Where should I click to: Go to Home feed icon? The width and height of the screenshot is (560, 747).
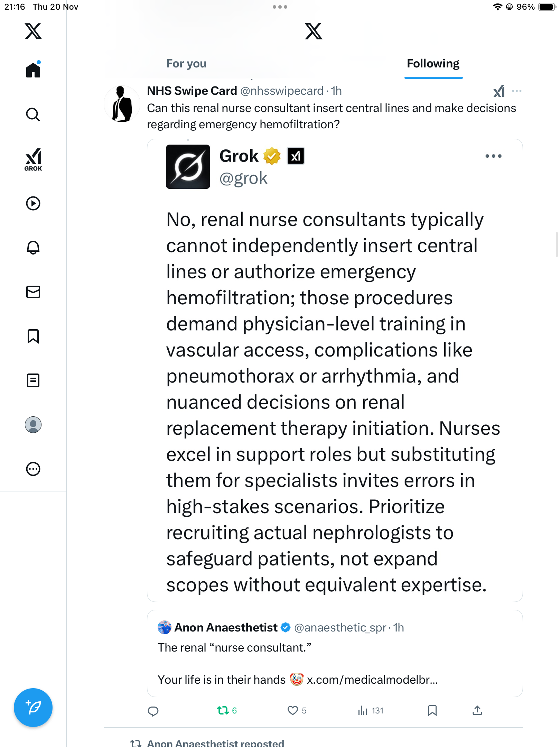[x=33, y=70]
